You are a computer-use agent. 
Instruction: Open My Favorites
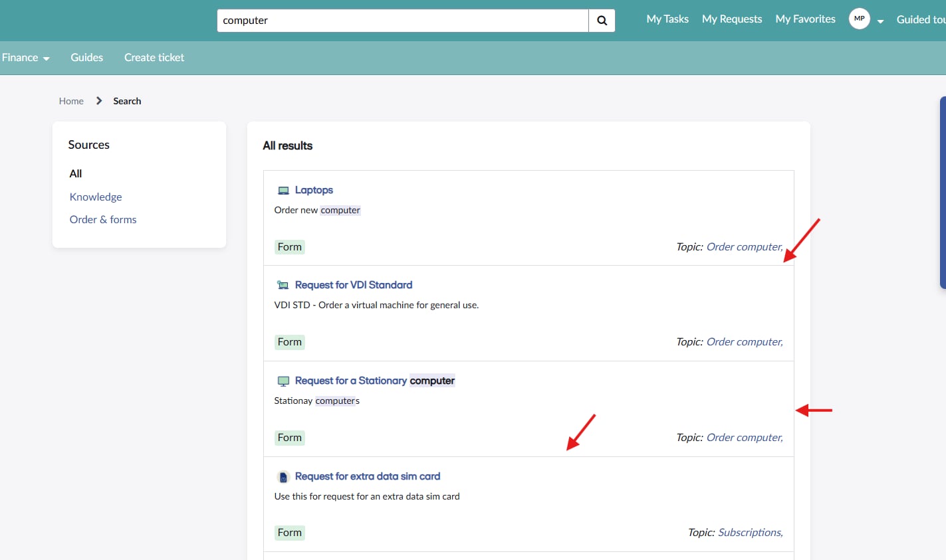click(x=805, y=19)
